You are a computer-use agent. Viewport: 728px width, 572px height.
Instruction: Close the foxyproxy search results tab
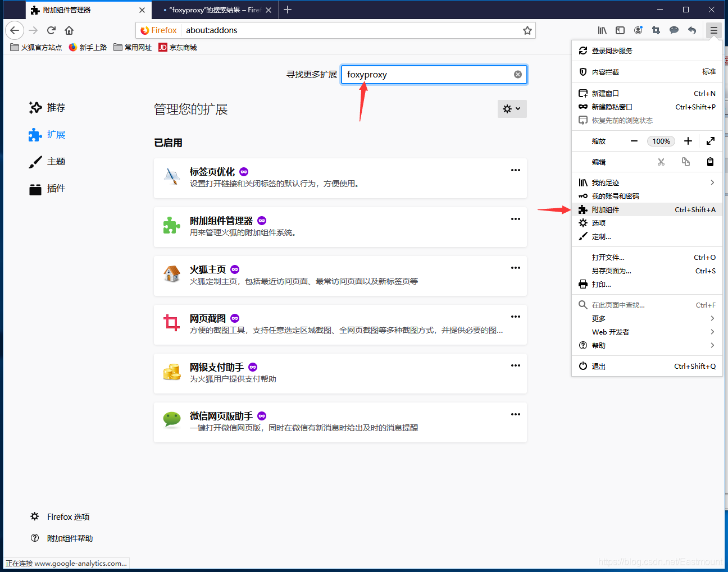[269, 10]
